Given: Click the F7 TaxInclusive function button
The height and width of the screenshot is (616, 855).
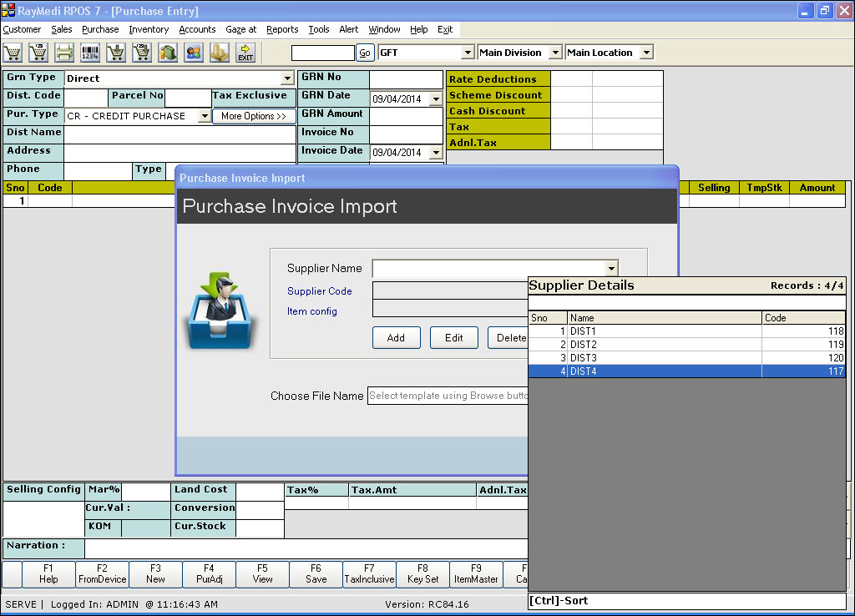Looking at the screenshot, I should click(369, 574).
